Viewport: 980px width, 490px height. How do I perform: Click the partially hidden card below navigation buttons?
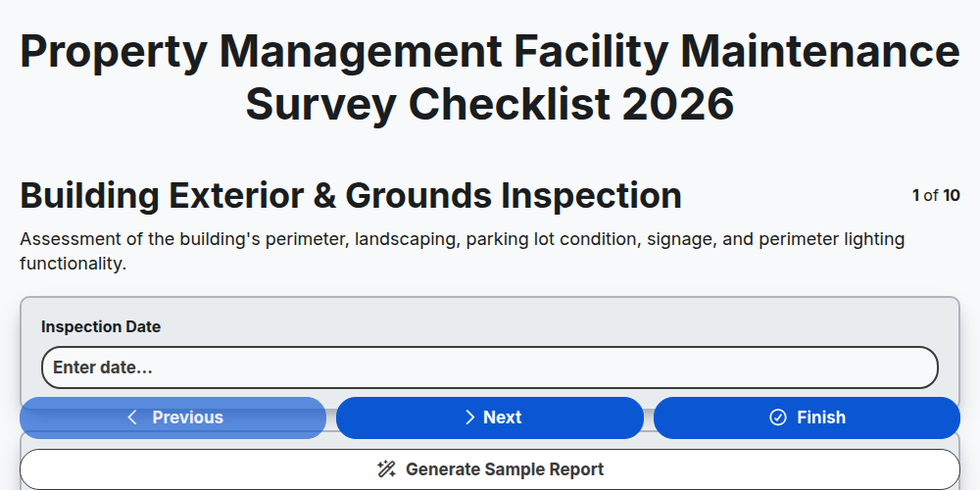[490, 443]
